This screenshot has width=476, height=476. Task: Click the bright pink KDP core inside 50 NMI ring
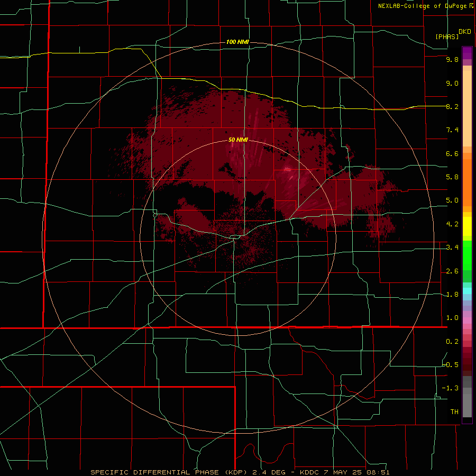coord(288,169)
